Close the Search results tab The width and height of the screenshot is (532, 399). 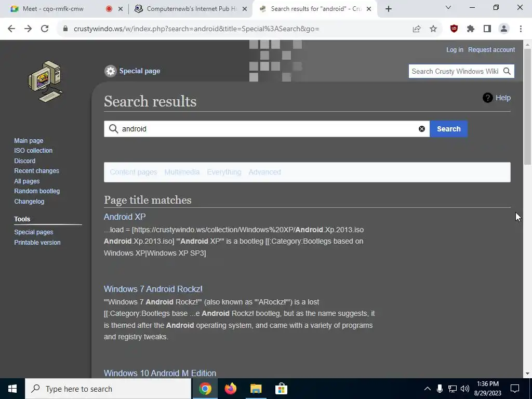(x=369, y=9)
